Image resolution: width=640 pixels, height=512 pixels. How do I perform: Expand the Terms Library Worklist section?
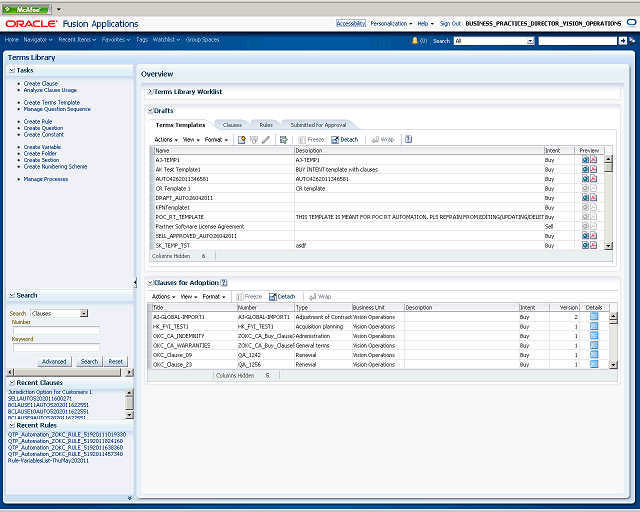tap(150, 92)
